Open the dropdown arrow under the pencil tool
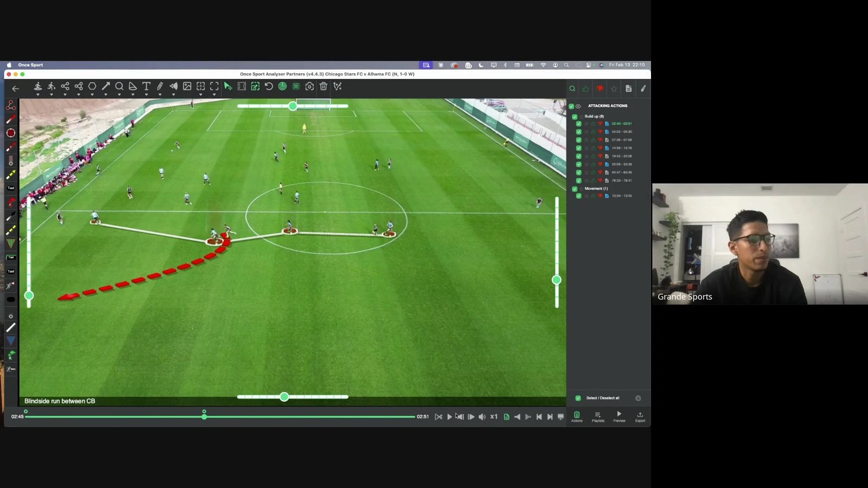This screenshot has height=488, width=868. click(160, 94)
